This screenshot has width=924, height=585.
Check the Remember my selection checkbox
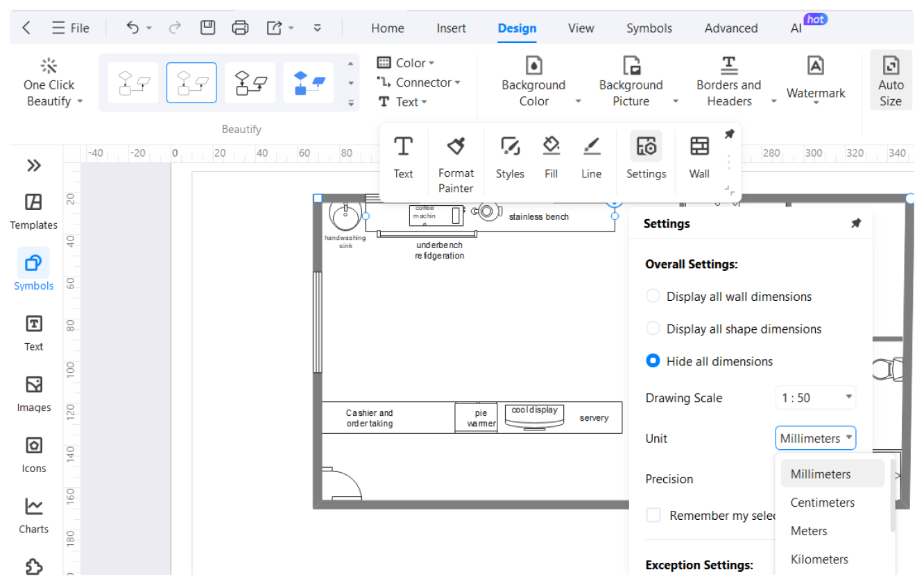click(653, 515)
